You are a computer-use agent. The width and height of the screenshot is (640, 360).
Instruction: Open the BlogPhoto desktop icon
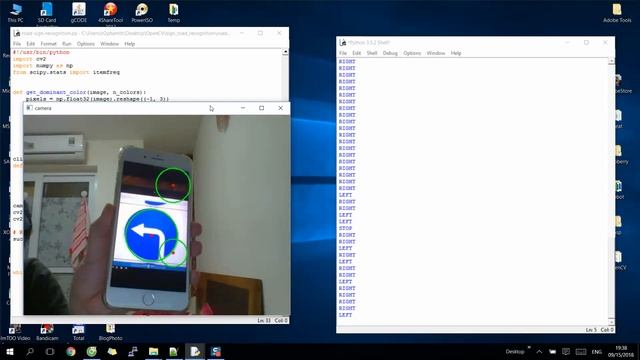click(110, 332)
